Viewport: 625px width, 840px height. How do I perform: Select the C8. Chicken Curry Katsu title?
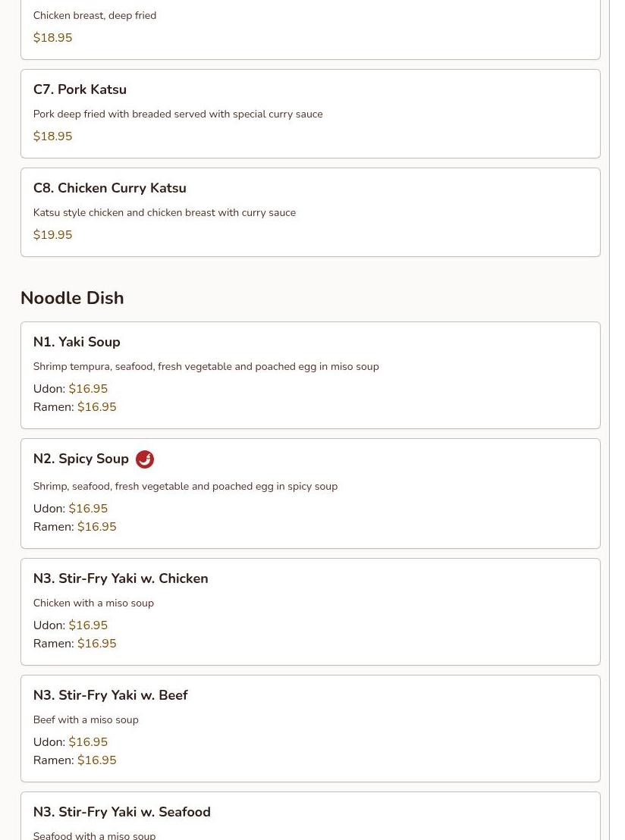point(109,188)
